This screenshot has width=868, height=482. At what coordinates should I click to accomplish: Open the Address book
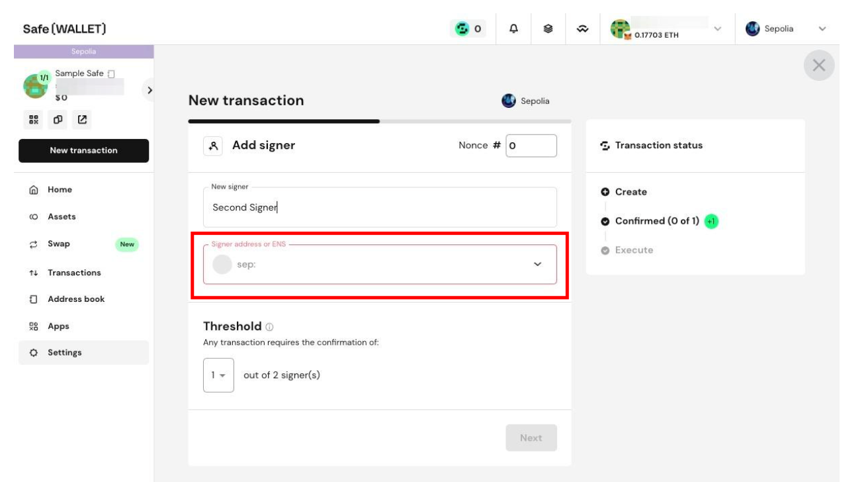click(x=83, y=299)
